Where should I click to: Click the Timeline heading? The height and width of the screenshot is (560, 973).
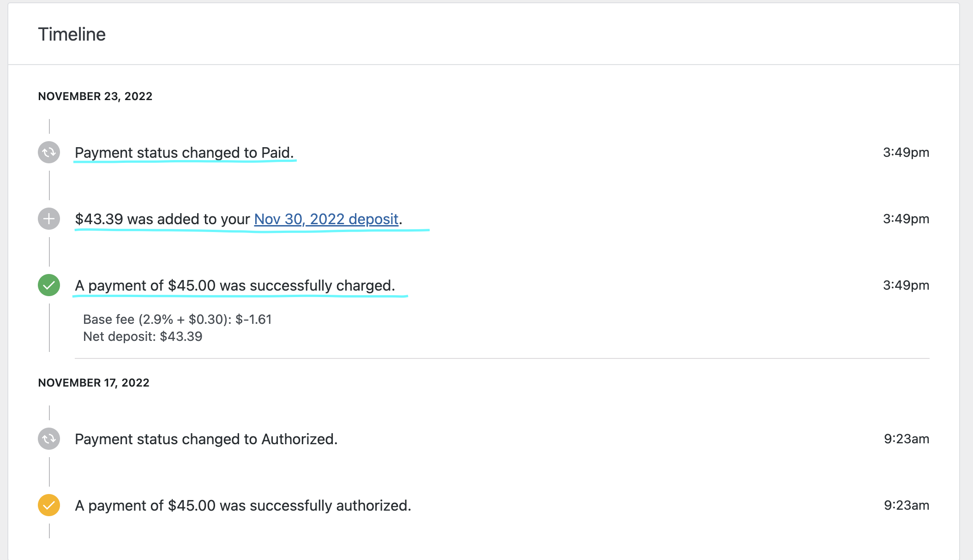pyautogui.click(x=72, y=34)
